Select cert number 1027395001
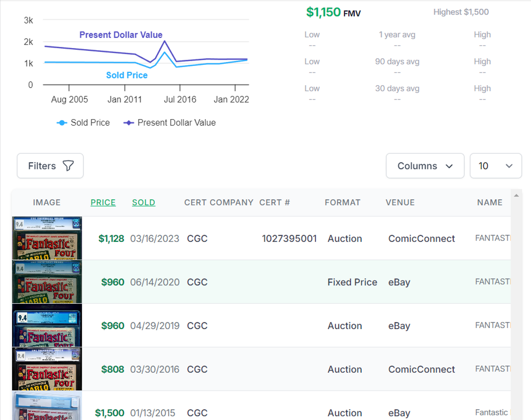 (289, 239)
